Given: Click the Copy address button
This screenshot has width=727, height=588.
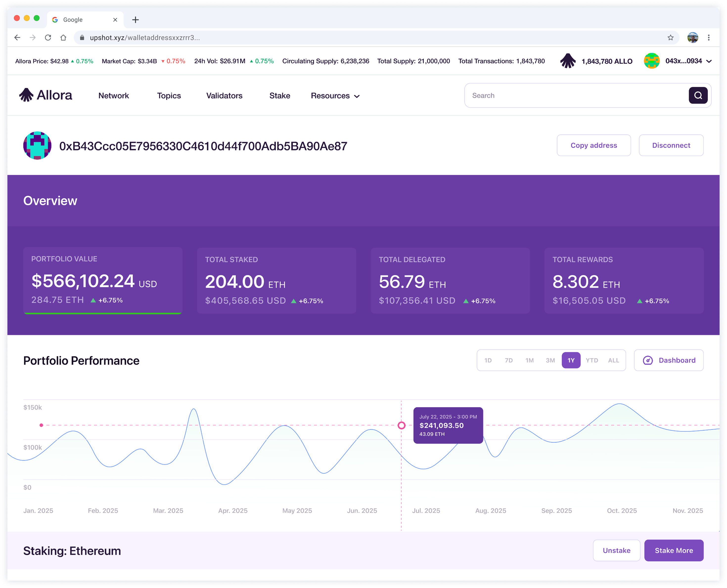Looking at the screenshot, I should tap(593, 145).
